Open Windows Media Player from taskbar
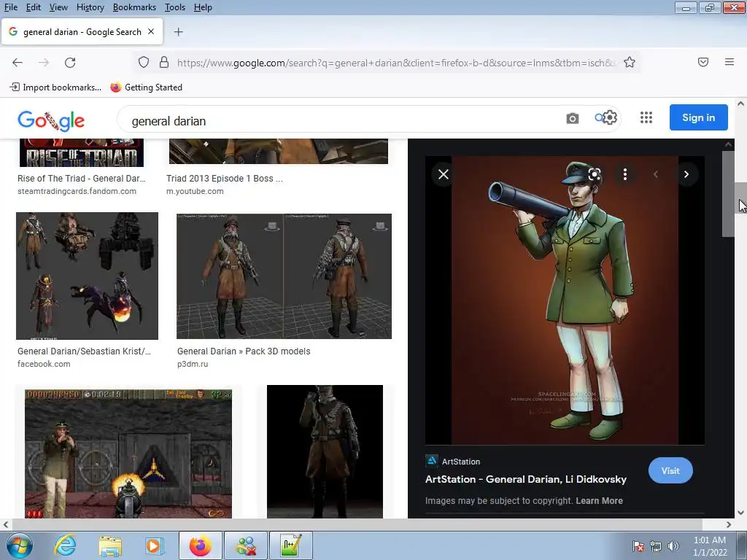This screenshot has width=747, height=560. click(155, 545)
